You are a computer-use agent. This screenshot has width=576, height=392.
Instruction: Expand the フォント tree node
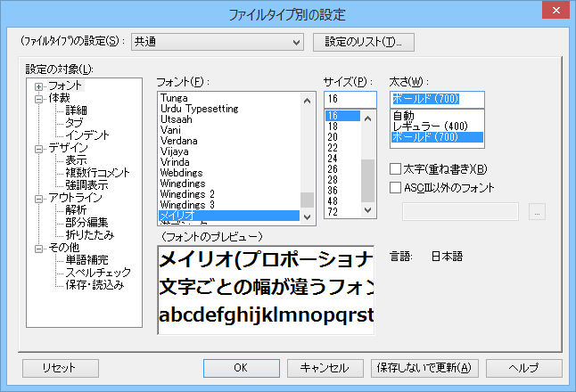point(39,86)
